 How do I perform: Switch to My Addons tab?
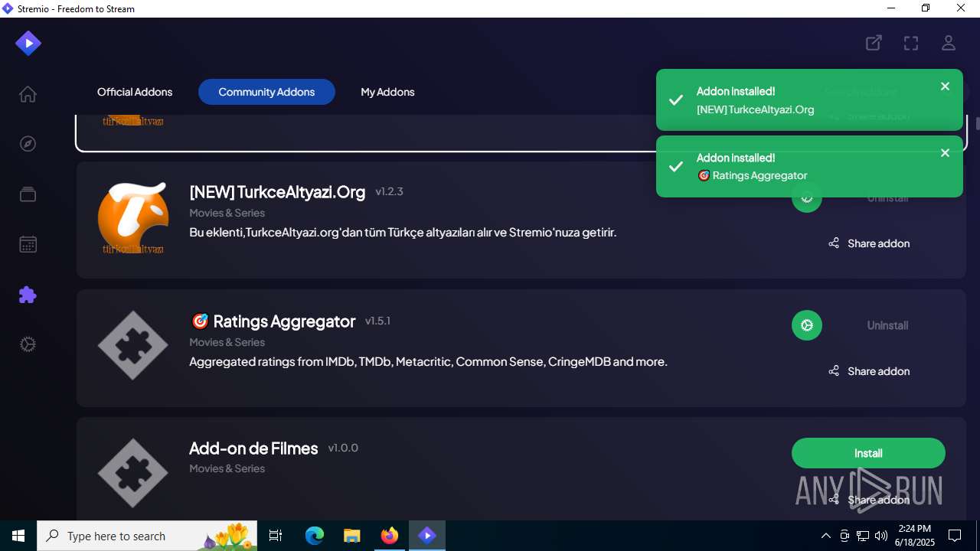tap(387, 92)
